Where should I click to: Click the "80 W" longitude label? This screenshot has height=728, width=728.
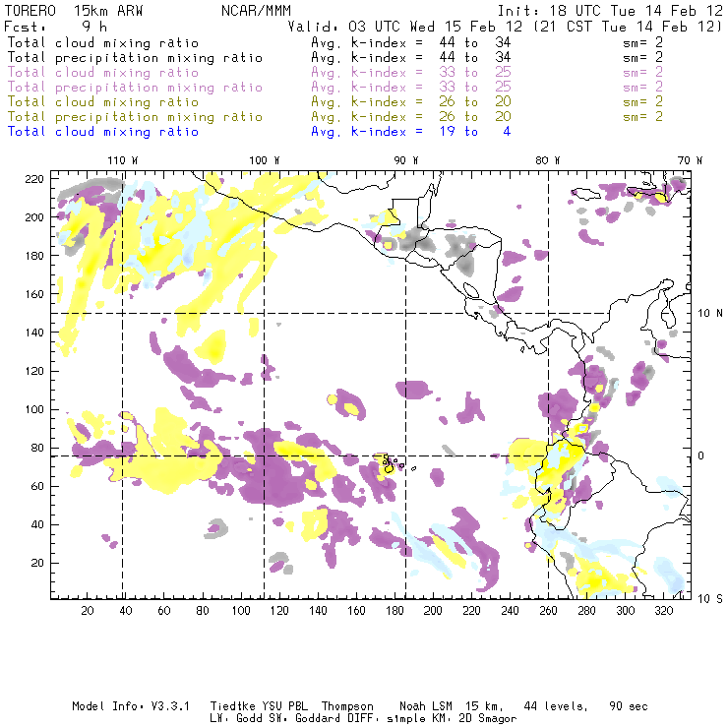point(547,160)
